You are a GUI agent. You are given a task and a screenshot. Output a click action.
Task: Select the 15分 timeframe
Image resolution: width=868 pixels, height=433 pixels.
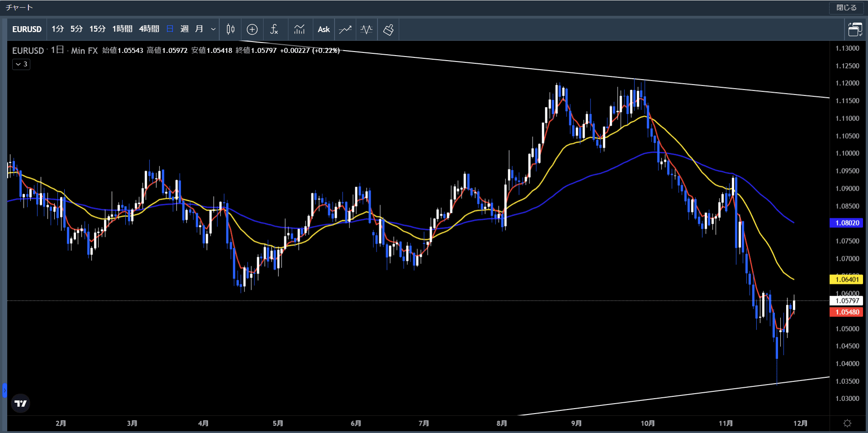click(97, 29)
